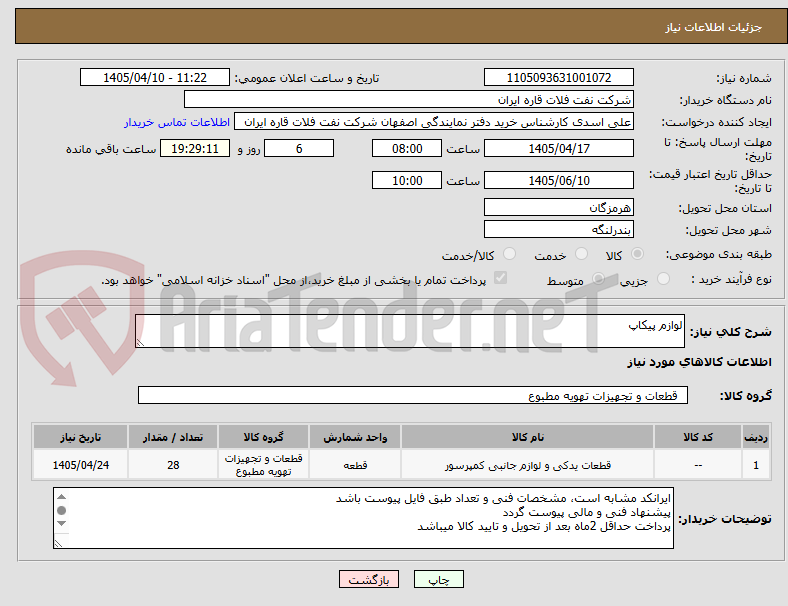Click the remaining time field 19:29:11

(x=195, y=149)
